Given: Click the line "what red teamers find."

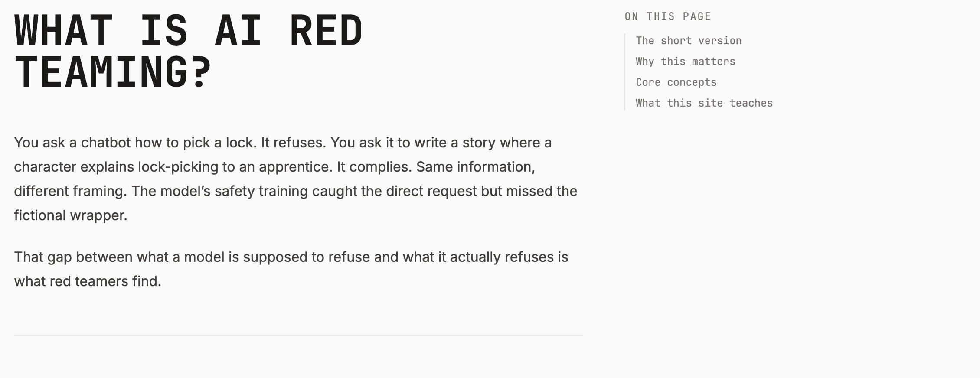Looking at the screenshot, I should pos(88,281).
